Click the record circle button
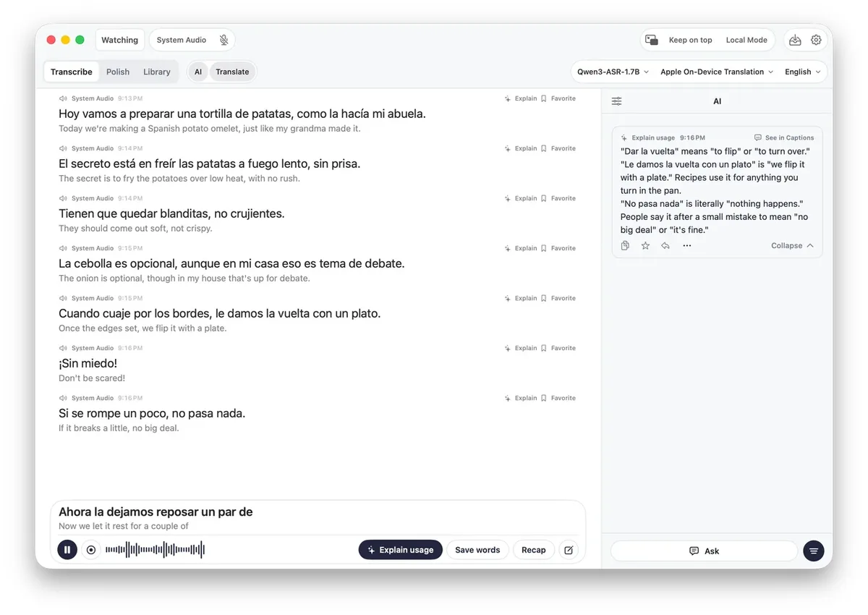868x615 pixels. pyautogui.click(x=91, y=550)
